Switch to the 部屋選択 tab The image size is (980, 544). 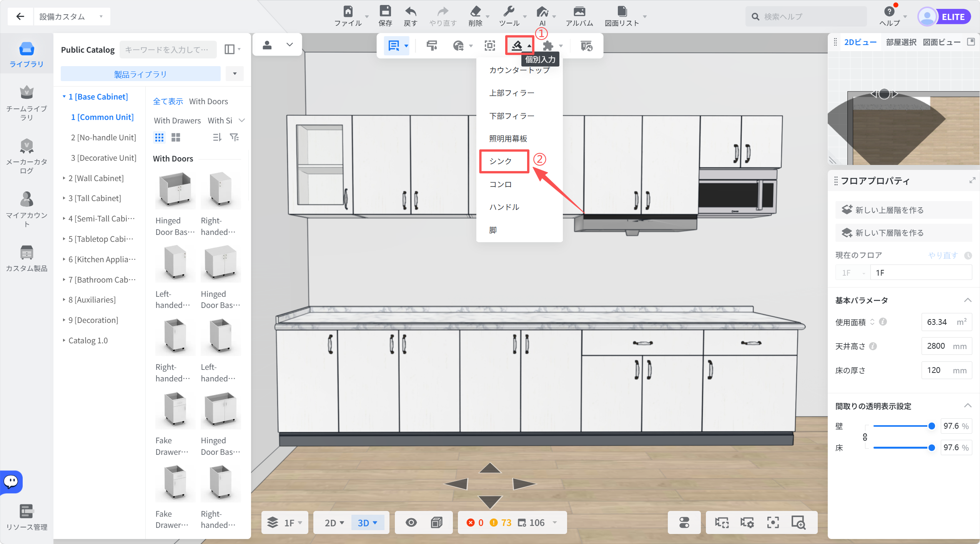901,42
